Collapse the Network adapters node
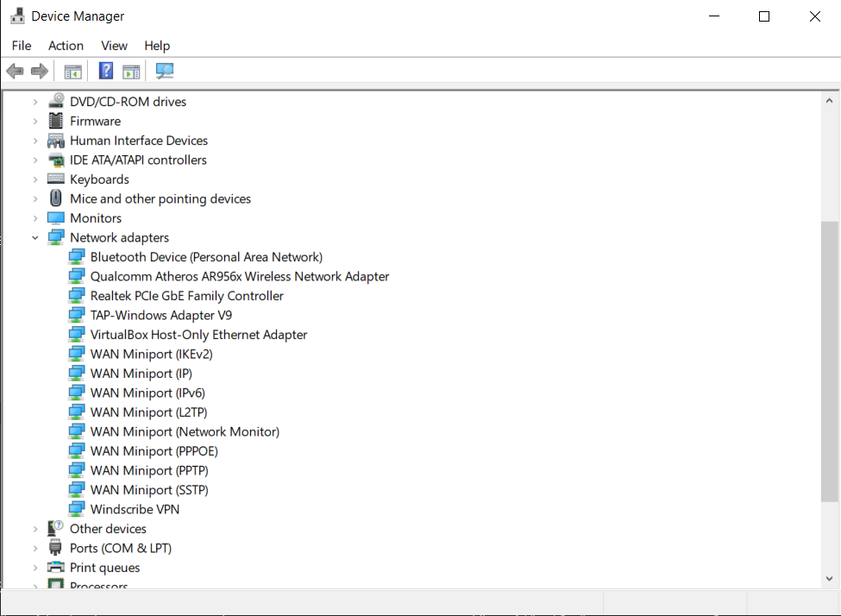 pyautogui.click(x=35, y=238)
